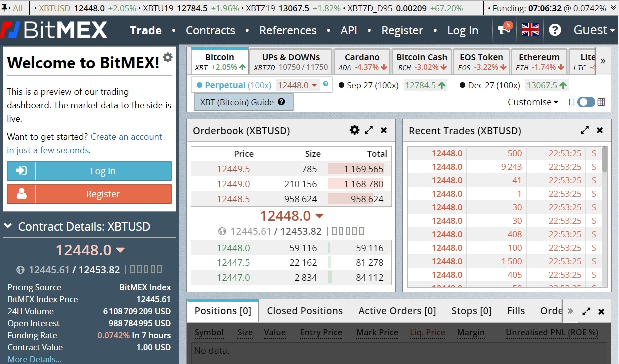This screenshot has height=364, width=619.
Task: Click the signal-bars indicator in the Orderbook
Action: [348, 231]
